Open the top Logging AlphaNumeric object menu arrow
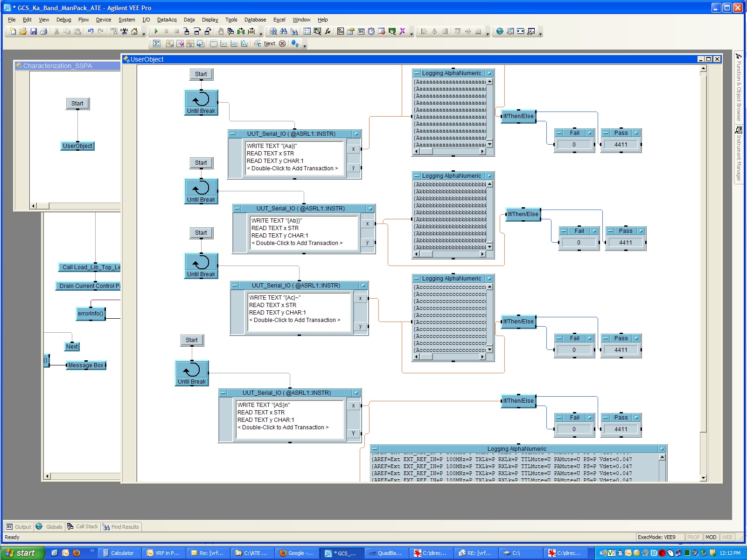The height and width of the screenshot is (560, 747). [x=489, y=73]
